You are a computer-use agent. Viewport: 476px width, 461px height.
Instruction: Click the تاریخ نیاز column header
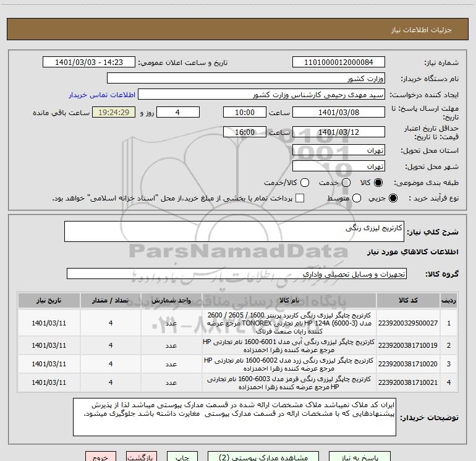(x=49, y=300)
